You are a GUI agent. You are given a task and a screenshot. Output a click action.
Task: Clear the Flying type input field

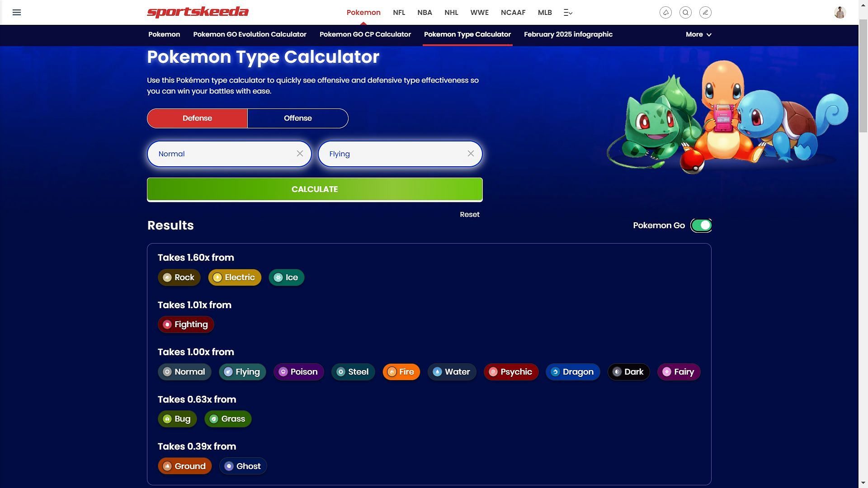pyautogui.click(x=470, y=154)
